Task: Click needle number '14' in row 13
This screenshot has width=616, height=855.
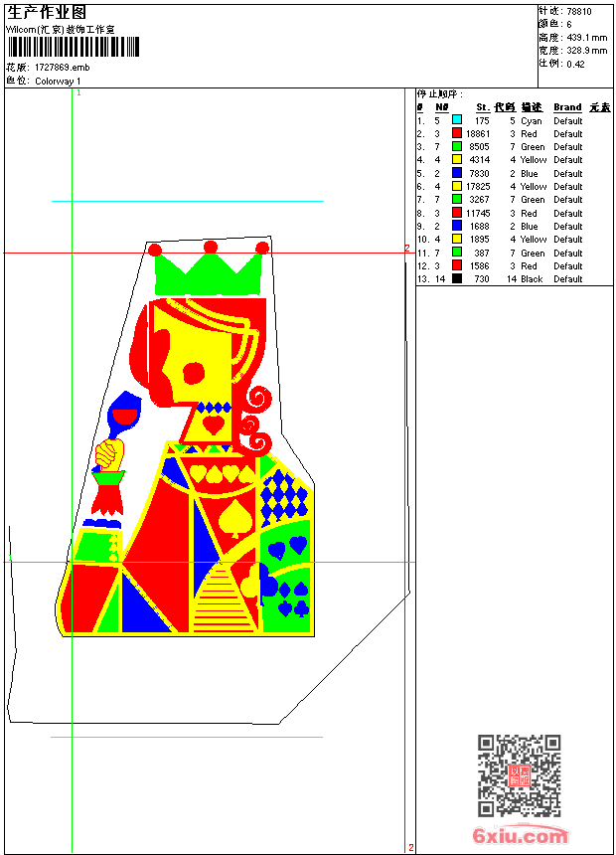Action: pyautogui.click(x=440, y=279)
